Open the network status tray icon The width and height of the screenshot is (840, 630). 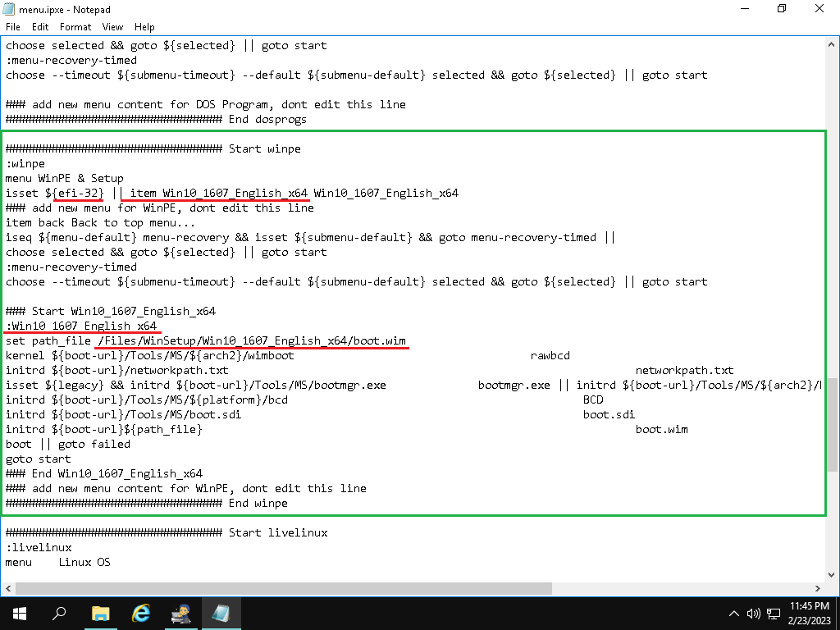point(773,614)
